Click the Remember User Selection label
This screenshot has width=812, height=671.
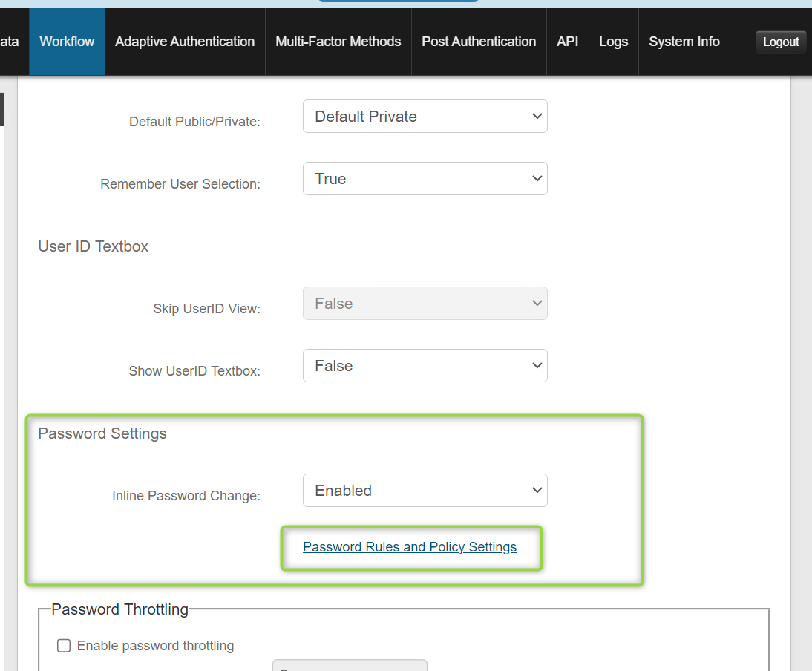point(180,184)
